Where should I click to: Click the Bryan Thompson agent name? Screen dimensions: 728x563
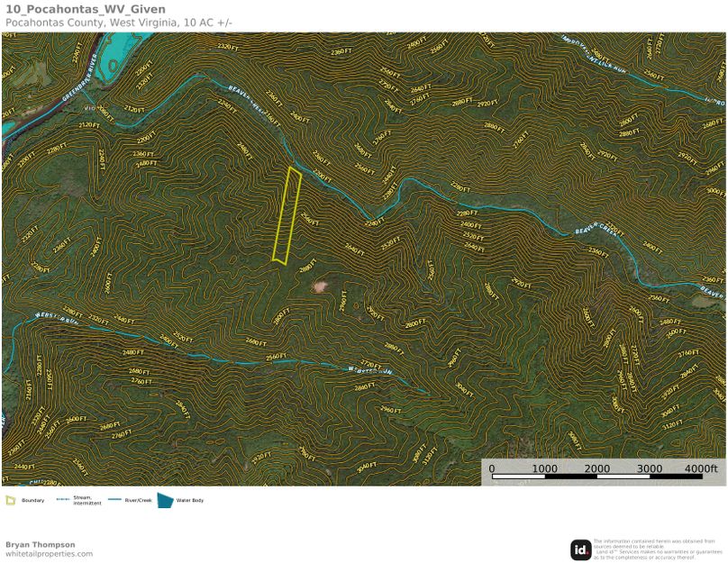pos(41,544)
